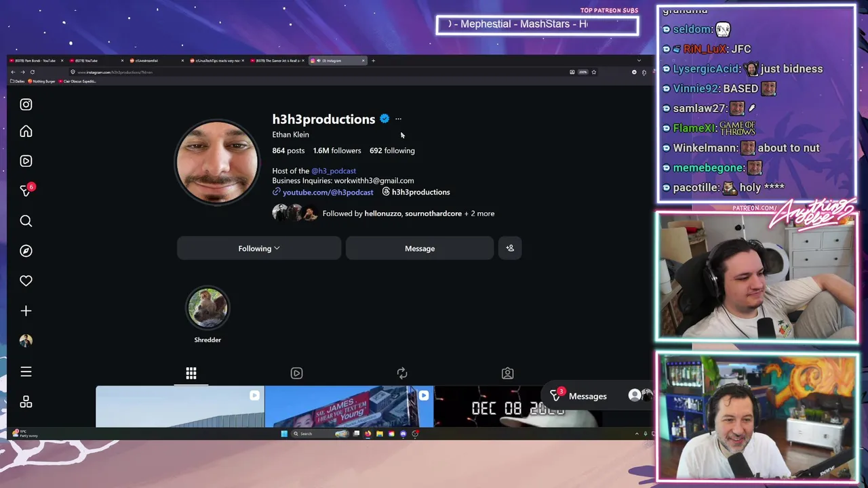Click the verified badge next to h3h3productions
The image size is (868, 488).
click(384, 119)
